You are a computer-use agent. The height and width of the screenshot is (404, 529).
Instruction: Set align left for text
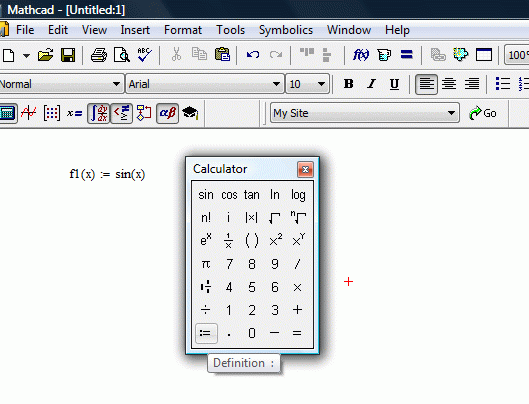click(x=426, y=84)
